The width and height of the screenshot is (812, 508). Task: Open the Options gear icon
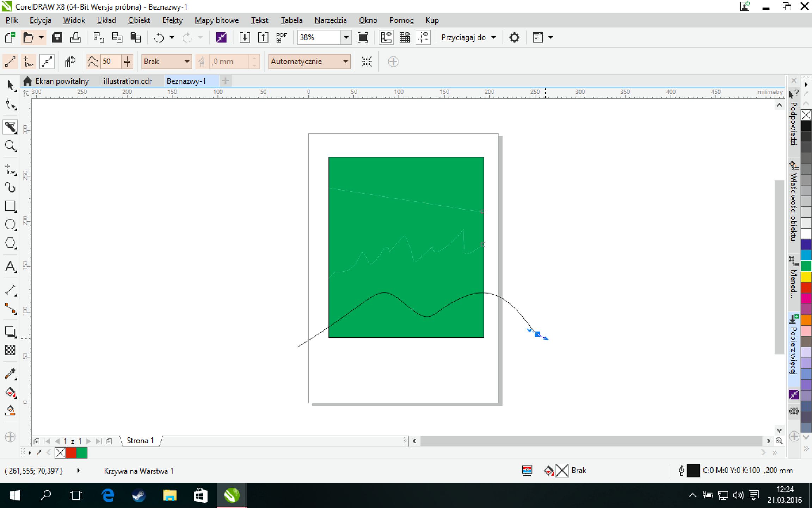pos(514,37)
